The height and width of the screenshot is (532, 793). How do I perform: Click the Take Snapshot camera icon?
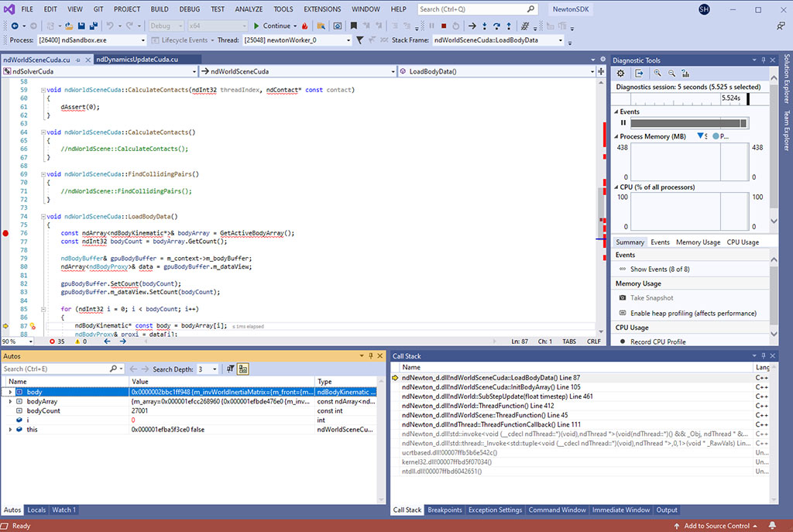[623, 298]
